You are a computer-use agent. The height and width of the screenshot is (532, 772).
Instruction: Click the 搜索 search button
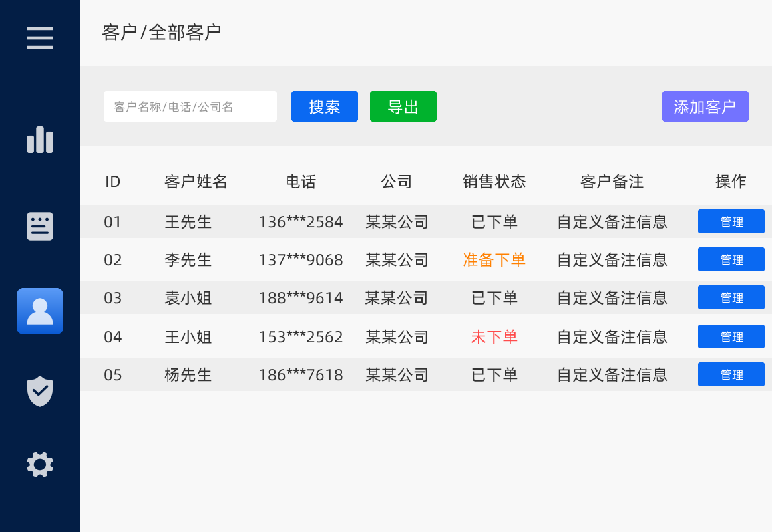click(x=325, y=106)
